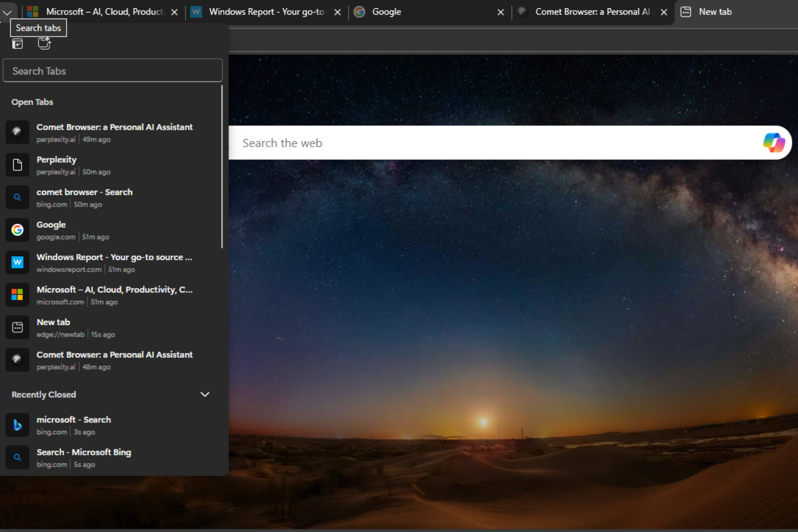Collapse the Recently Closed section
The image size is (798, 532).
point(204,394)
